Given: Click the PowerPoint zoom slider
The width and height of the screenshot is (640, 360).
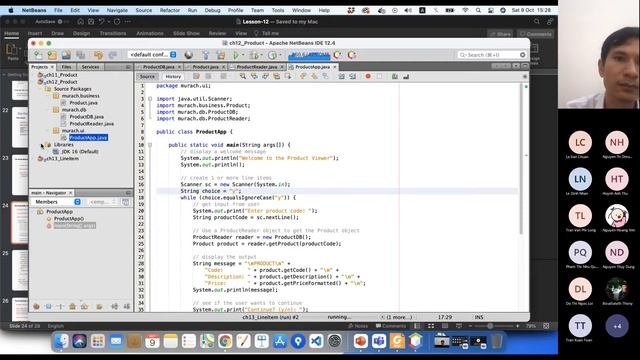Looking at the screenshot, I should pos(494,326).
